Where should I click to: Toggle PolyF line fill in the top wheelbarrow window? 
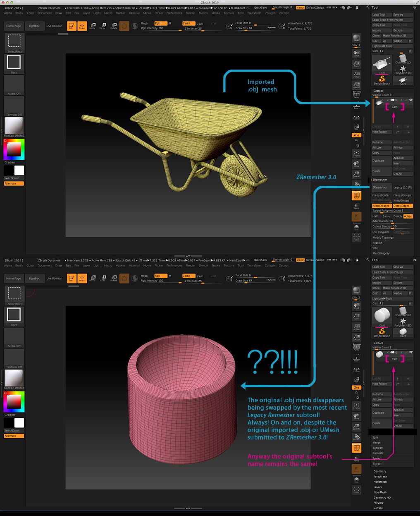(356, 195)
